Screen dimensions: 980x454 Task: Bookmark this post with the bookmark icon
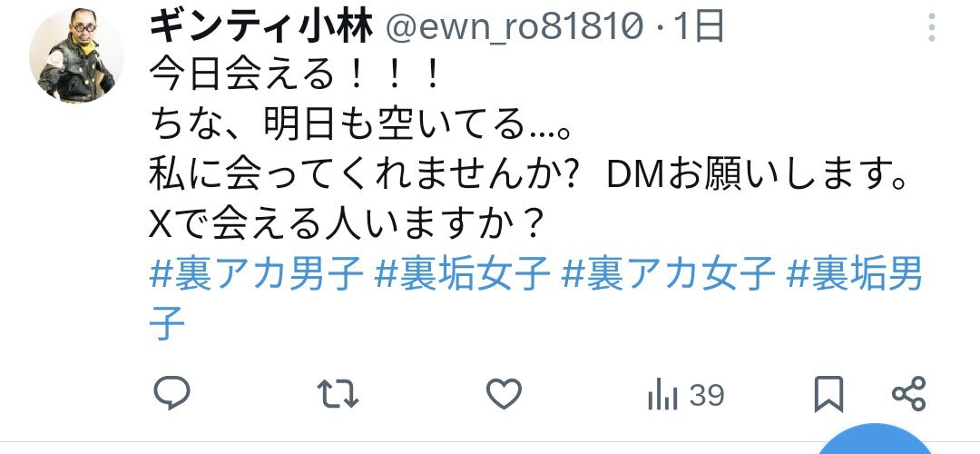coord(828,395)
